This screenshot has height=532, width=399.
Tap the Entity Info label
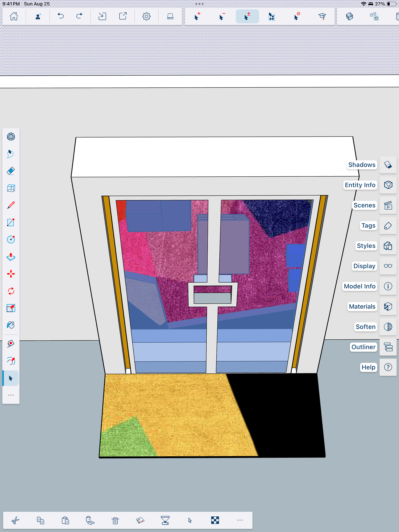(x=360, y=185)
